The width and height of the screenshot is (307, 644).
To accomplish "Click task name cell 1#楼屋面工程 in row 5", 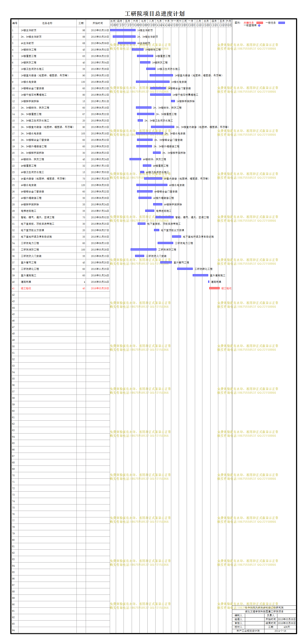I will (x=47, y=56).
